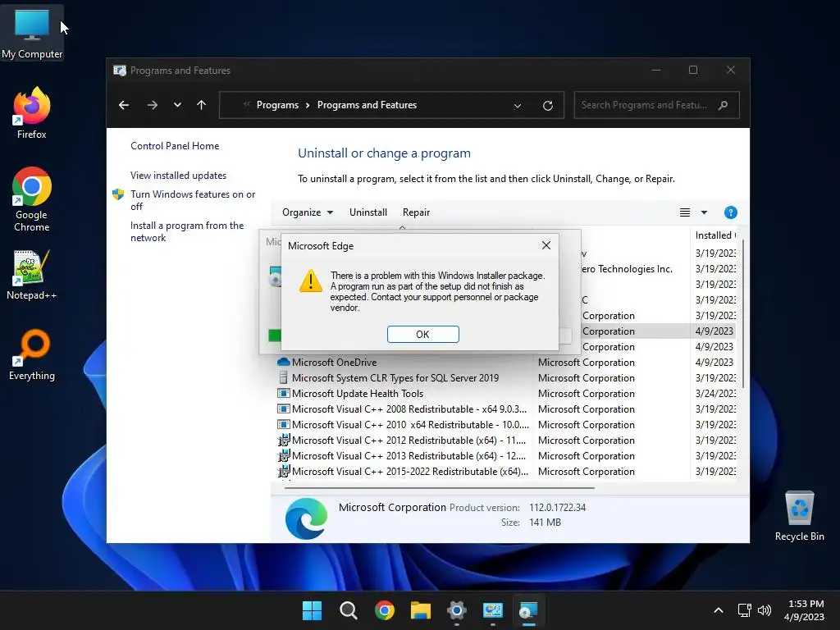Open taskbar Search

coord(348,610)
